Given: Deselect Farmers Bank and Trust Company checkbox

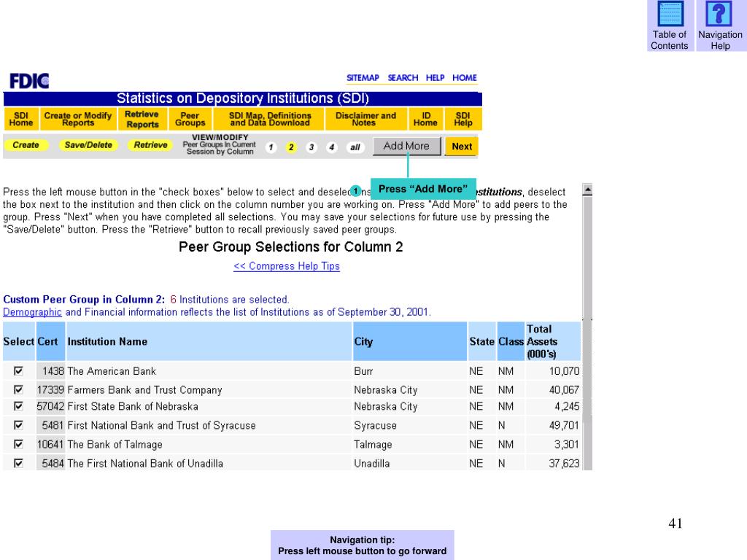Looking at the screenshot, I should click(18, 389).
